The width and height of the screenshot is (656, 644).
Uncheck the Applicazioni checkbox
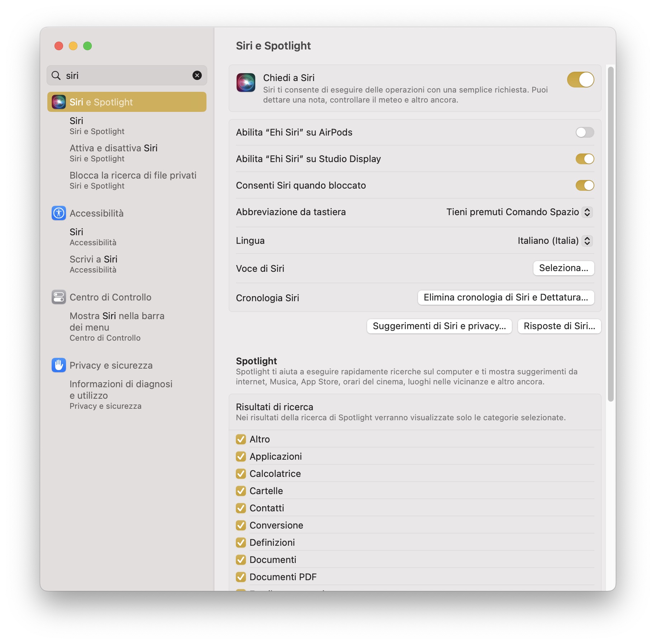pyautogui.click(x=241, y=456)
